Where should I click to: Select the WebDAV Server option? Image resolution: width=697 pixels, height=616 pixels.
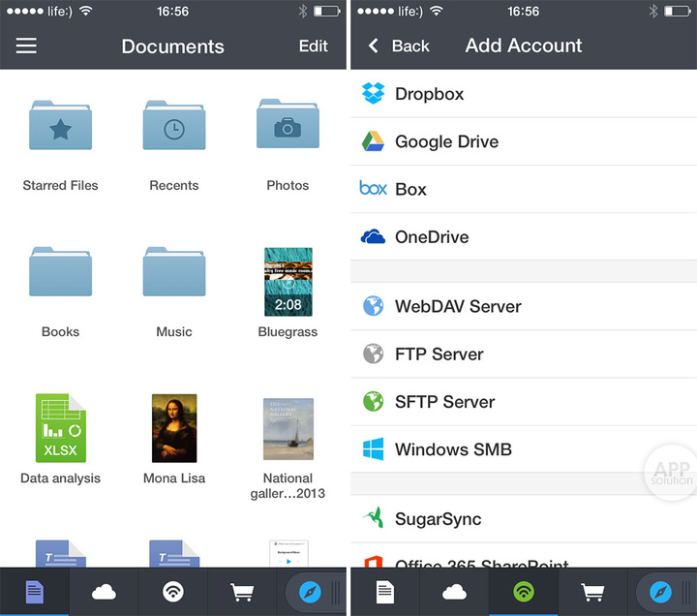(457, 306)
